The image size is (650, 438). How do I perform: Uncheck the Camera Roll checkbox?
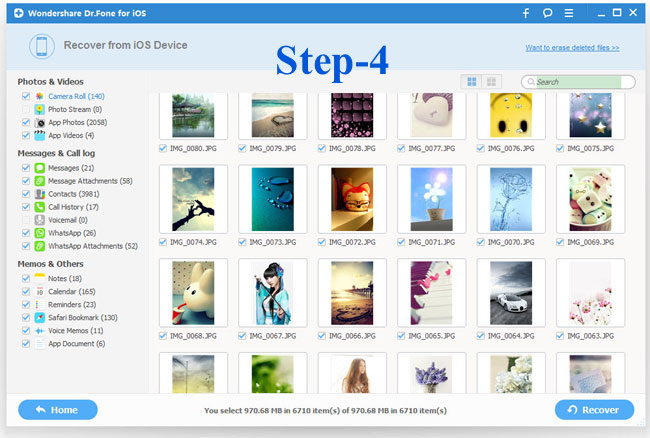point(25,96)
